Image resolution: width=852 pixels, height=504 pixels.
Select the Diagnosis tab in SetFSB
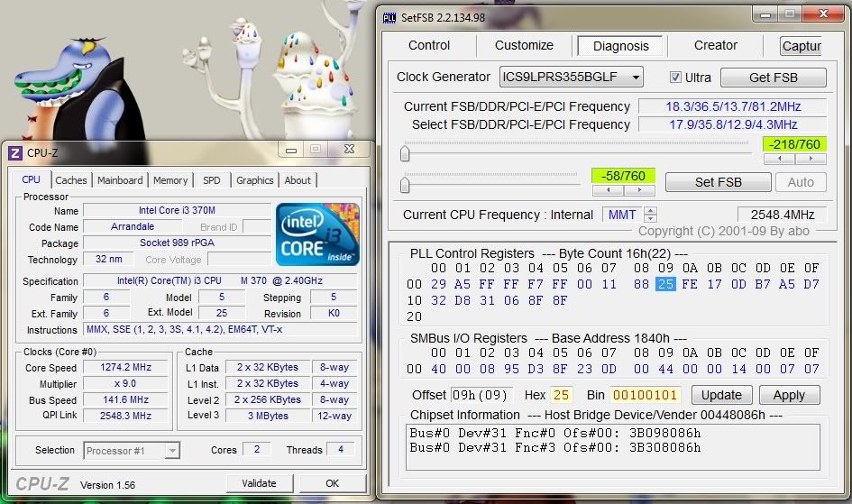(x=620, y=46)
